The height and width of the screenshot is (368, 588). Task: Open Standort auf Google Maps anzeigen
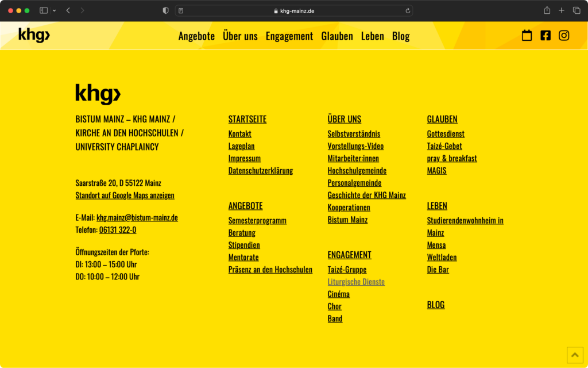coord(125,195)
